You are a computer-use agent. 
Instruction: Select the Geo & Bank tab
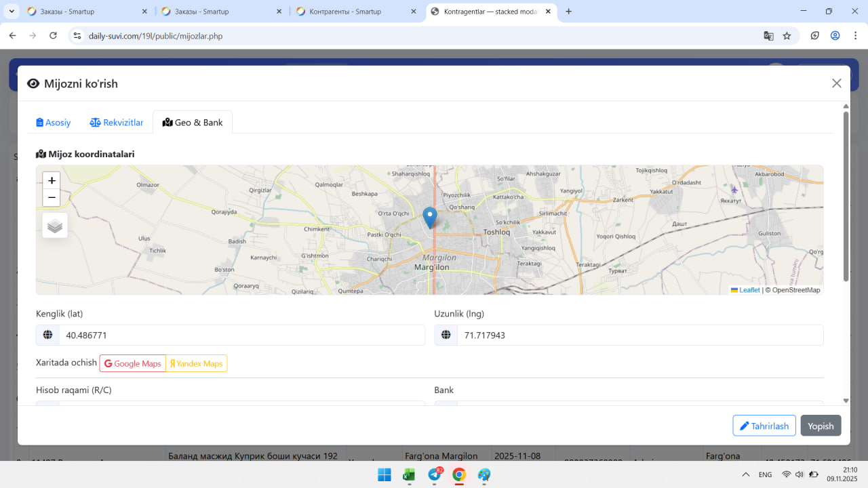(193, 123)
